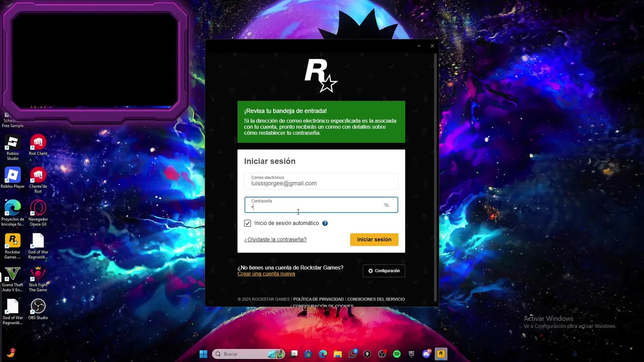Open File Explorer from taskbar
The height and width of the screenshot is (362, 644).
pos(338,354)
